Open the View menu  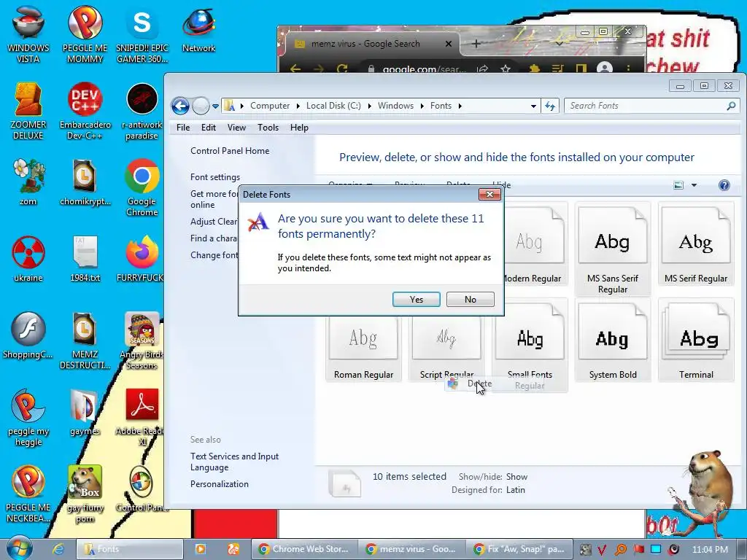[x=236, y=128]
